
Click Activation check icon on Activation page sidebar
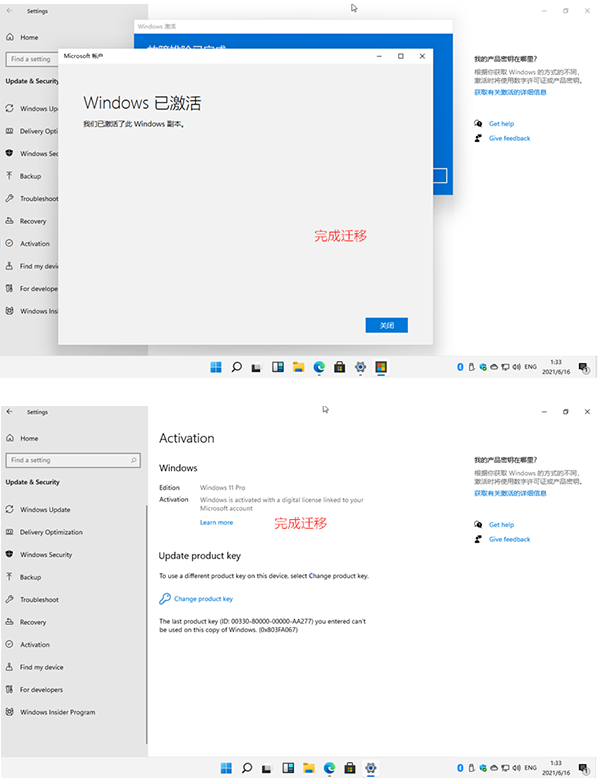coord(9,644)
